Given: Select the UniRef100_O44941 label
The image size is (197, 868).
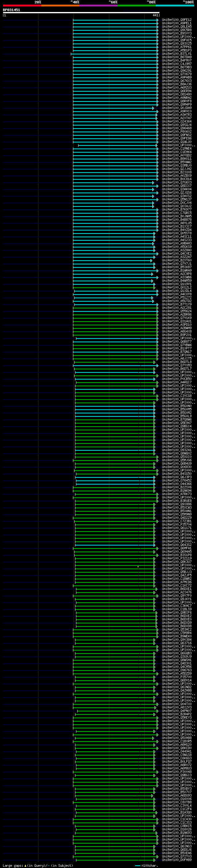Looking at the screenshot, I should click(177, 751).
